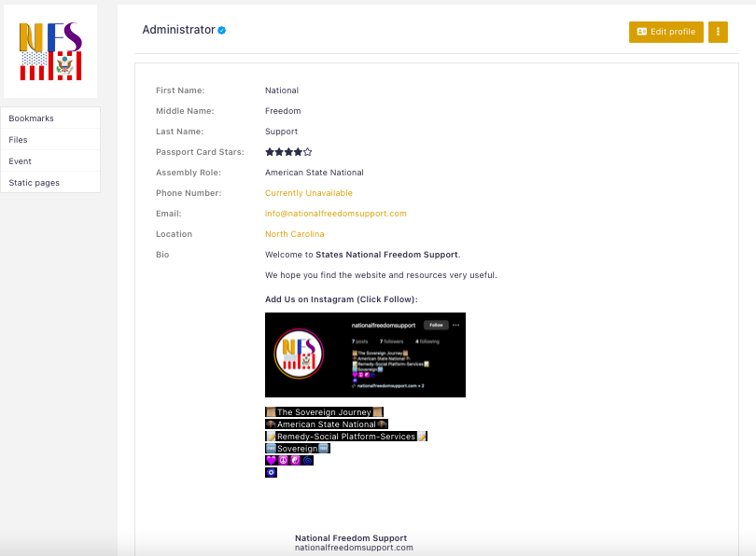Open the three-dot more options menu
The height and width of the screenshot is (556, 756).
(x=718, y=32)
